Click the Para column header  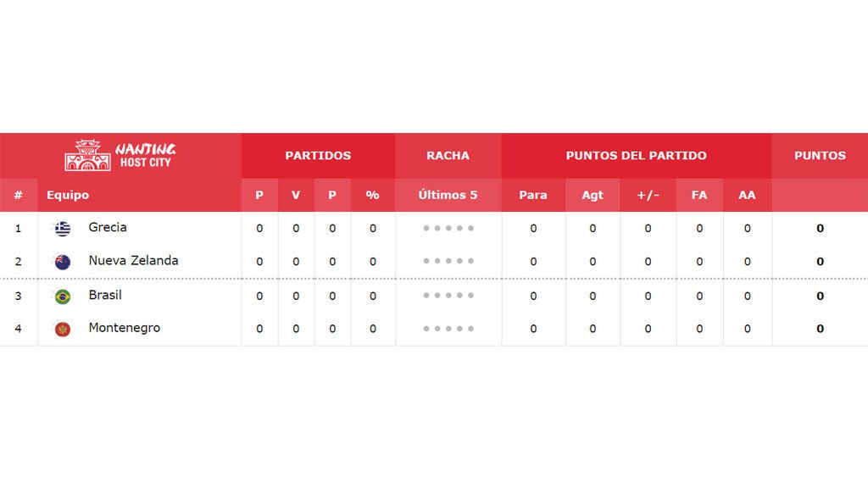(533, 195)
